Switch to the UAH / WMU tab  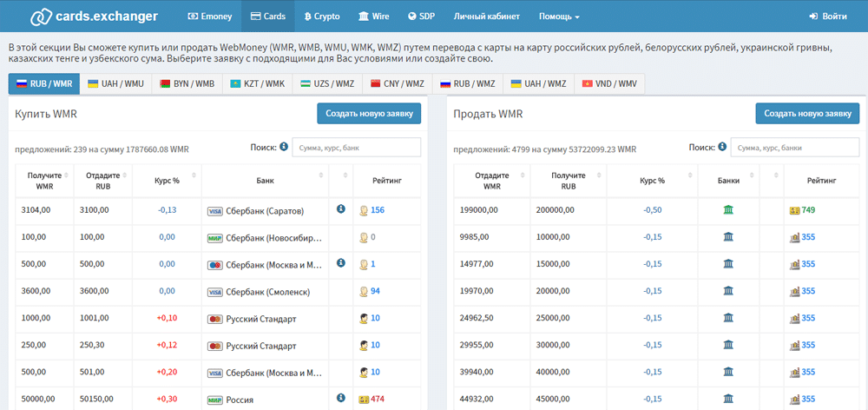(115, 84)
